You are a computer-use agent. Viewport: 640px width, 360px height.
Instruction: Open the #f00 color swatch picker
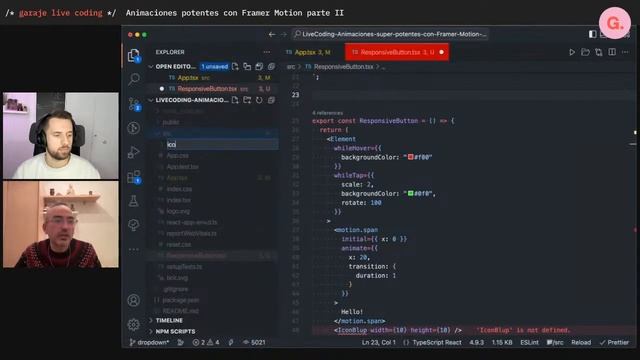click(x=411, y=157)
